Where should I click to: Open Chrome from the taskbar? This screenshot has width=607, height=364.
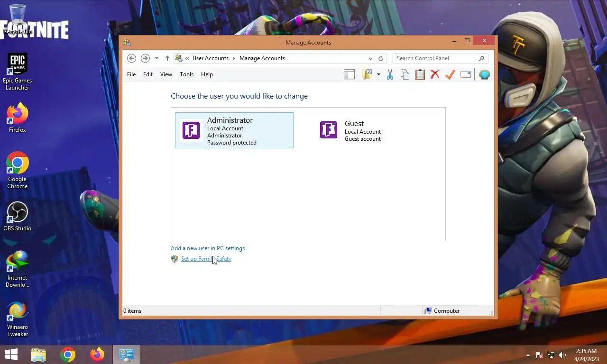coord(68,355)
